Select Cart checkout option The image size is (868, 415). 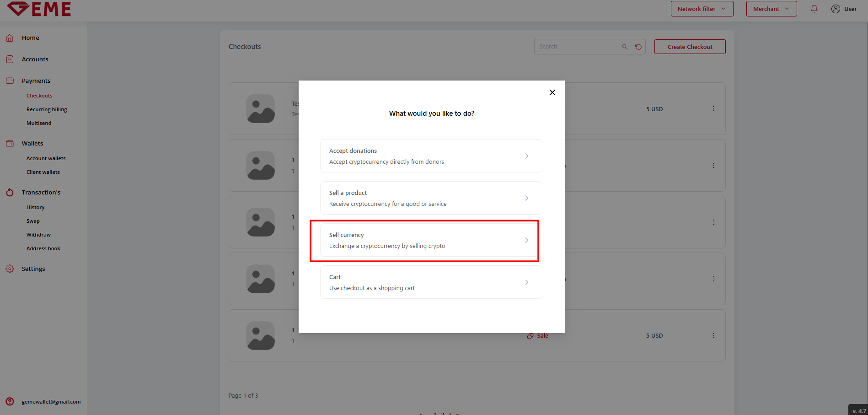(x=431, y=282)
